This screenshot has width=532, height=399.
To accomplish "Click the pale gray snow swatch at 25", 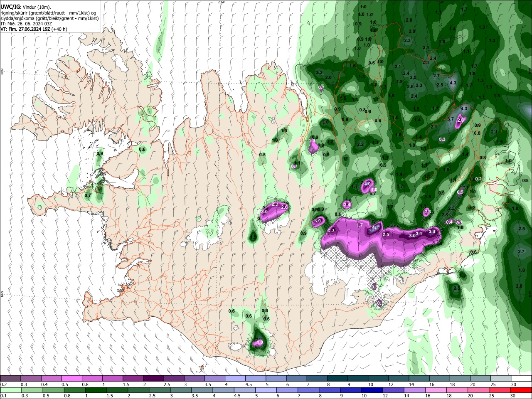I will coord(500,379).
